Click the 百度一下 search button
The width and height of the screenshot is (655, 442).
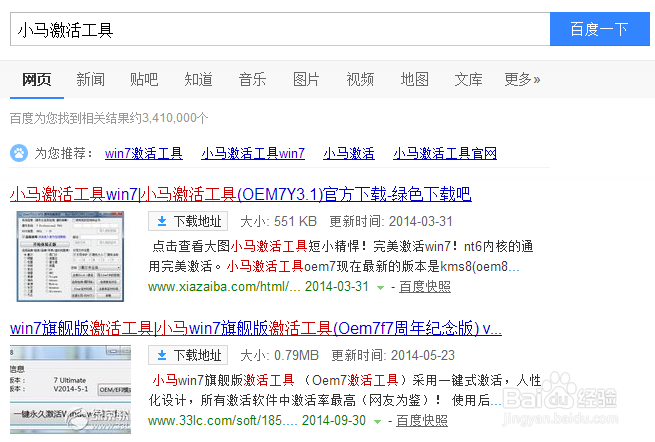(x=599, y=29)
